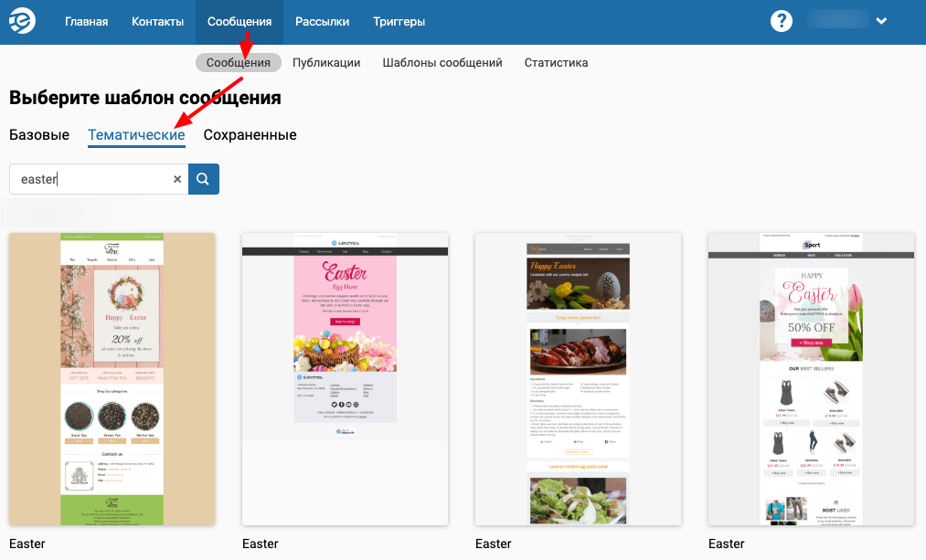Switch to Базовые templates tab
The width and height of the screenshot is (926, 560).
click(x=39, y=134)
